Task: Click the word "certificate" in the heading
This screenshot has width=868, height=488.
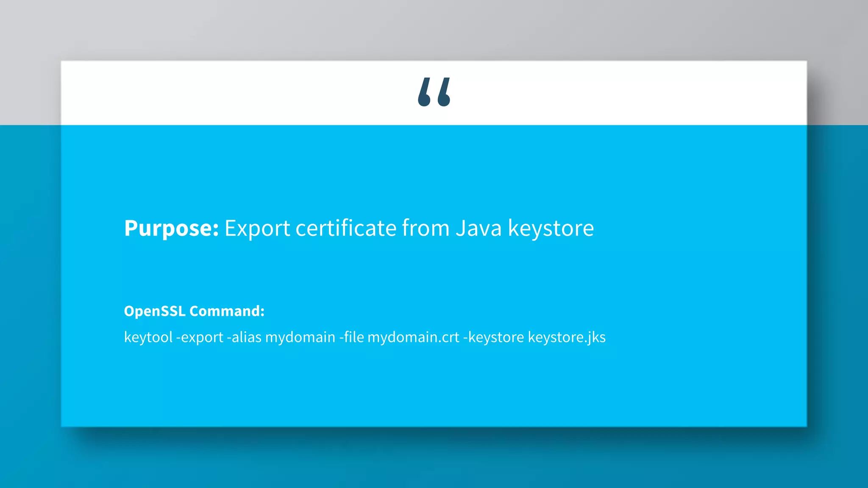Action: [346, 228]
